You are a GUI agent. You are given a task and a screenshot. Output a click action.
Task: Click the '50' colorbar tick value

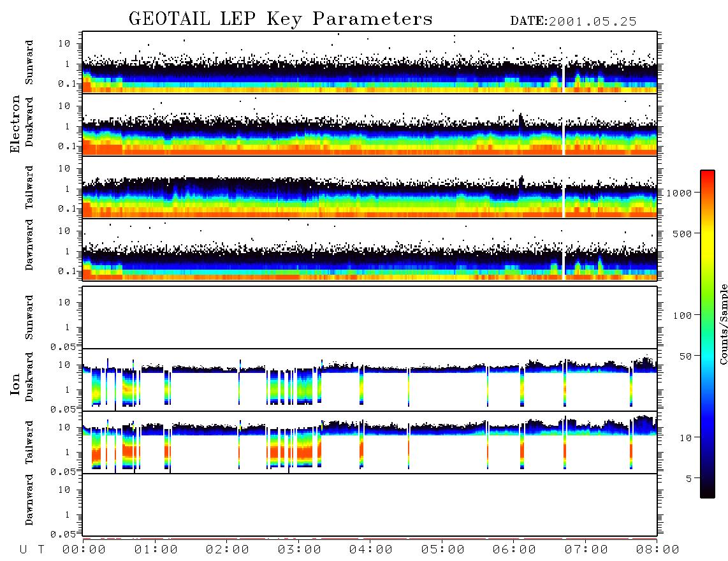click(685, 356)
